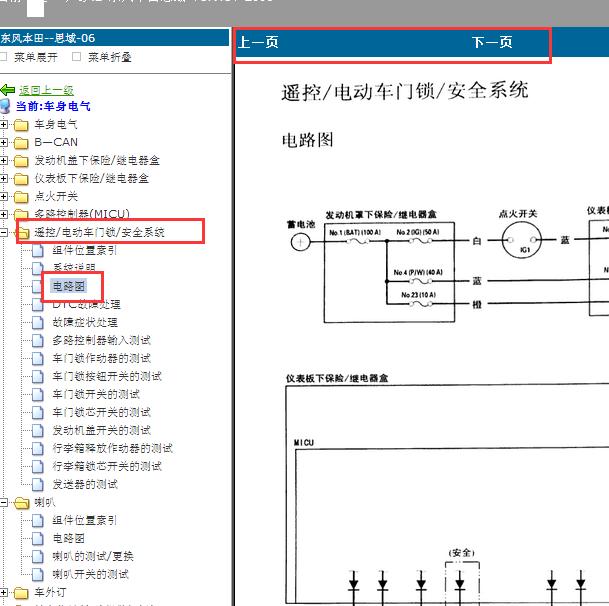
Task: Expand 仪表板下保险/继电器盒 folder node
Action: pos(3,178)
